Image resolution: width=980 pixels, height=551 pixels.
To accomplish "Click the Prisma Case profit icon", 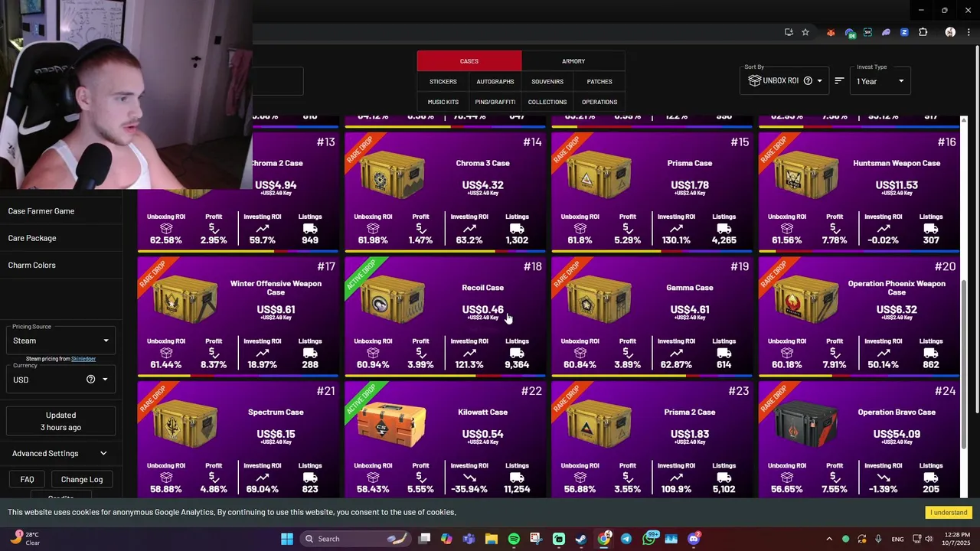I will [627, 228].
